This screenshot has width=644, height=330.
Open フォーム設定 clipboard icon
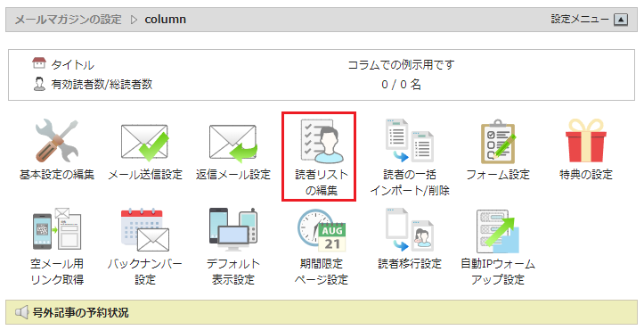tap(498, 141)
